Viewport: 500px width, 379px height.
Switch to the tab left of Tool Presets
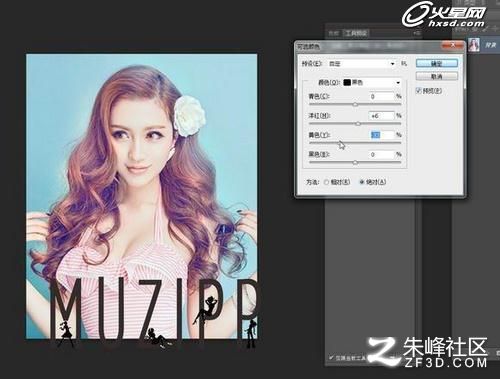coord(333,33)
